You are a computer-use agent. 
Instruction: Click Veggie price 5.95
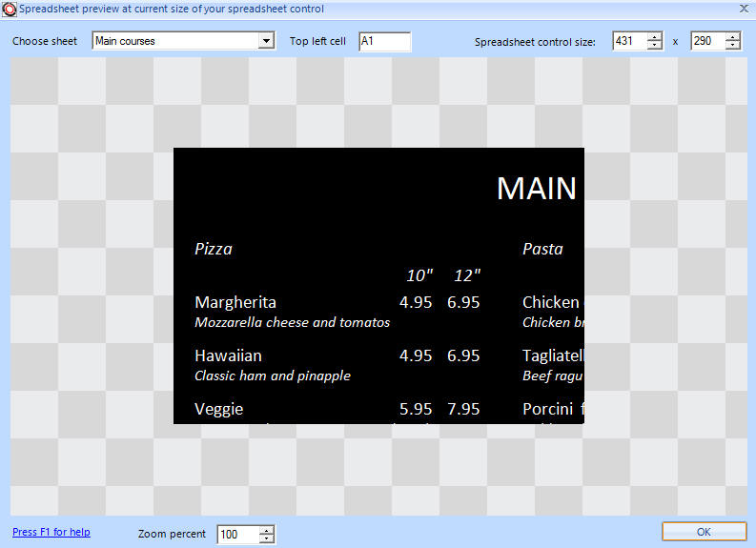(416, 409)
